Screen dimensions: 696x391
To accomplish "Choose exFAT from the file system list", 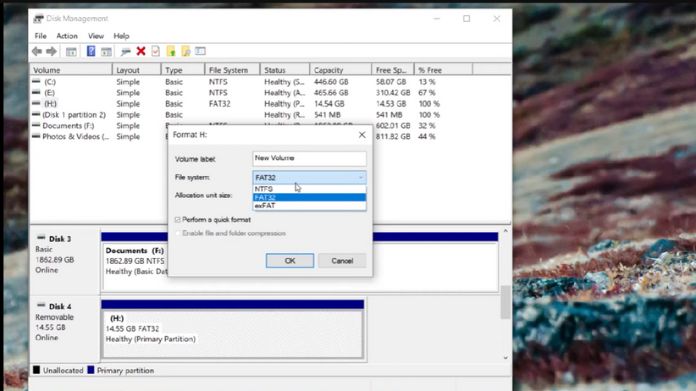I will (x=309, y=206).
